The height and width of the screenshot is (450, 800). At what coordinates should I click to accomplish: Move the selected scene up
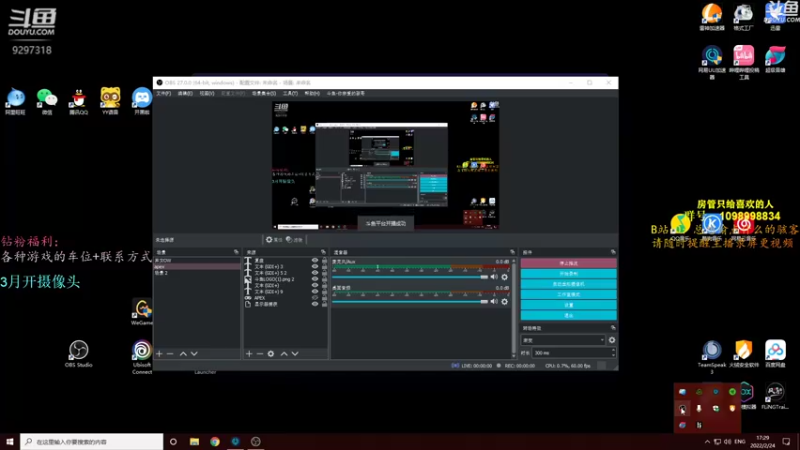tap(183, 354)
